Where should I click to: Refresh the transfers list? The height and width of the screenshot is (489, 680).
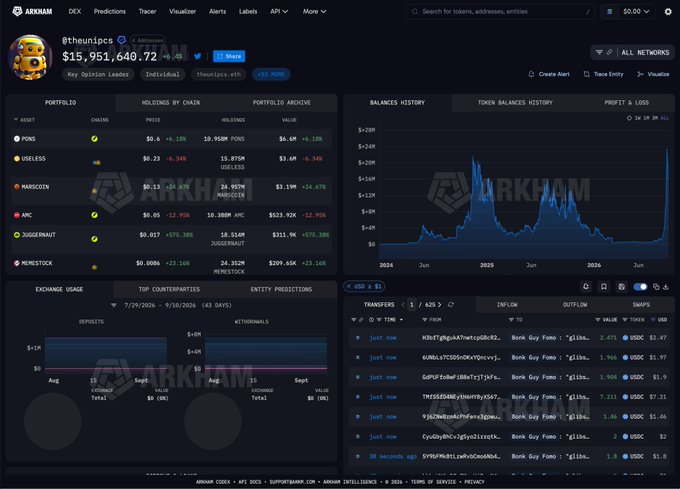pos(451,304)
